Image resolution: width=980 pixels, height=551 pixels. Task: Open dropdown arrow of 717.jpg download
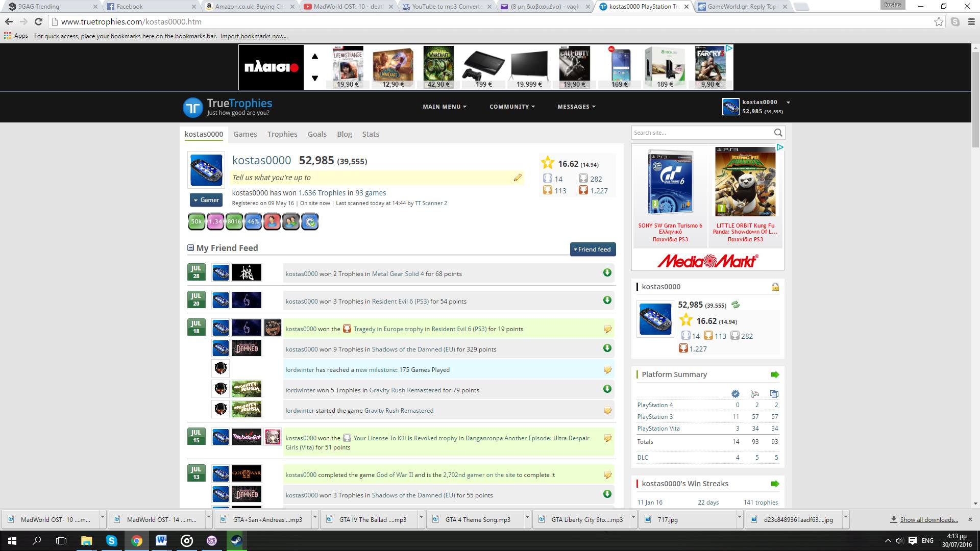click(x=739, y=519)
